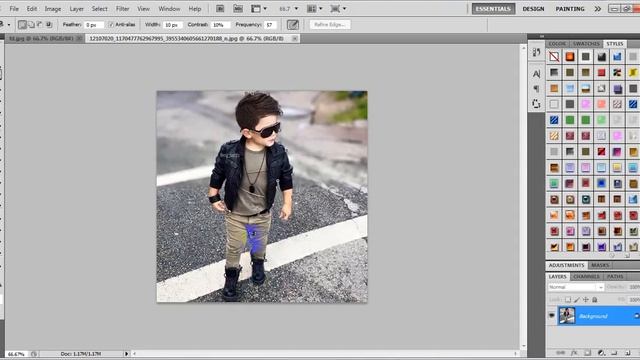Click the Refine Edge button
The width and height of the screenshot is (640, 360).
click(330, 25)
